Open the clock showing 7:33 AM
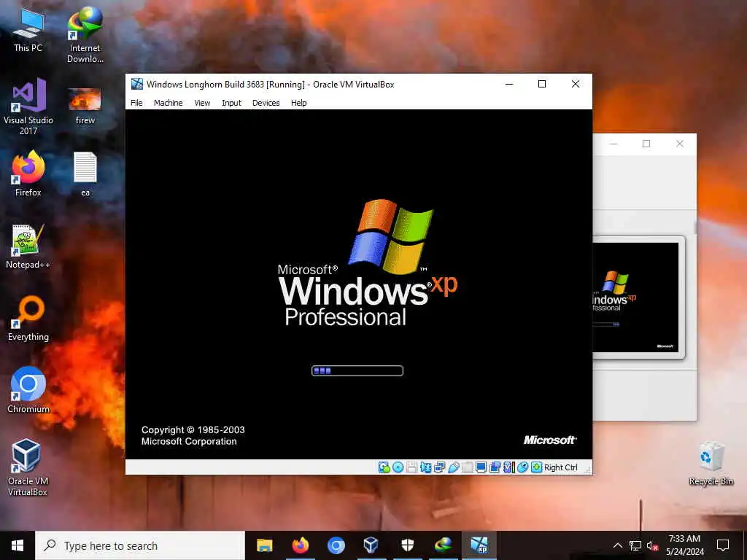The width and height of the screenshot is (747, 560). point(684,545)
